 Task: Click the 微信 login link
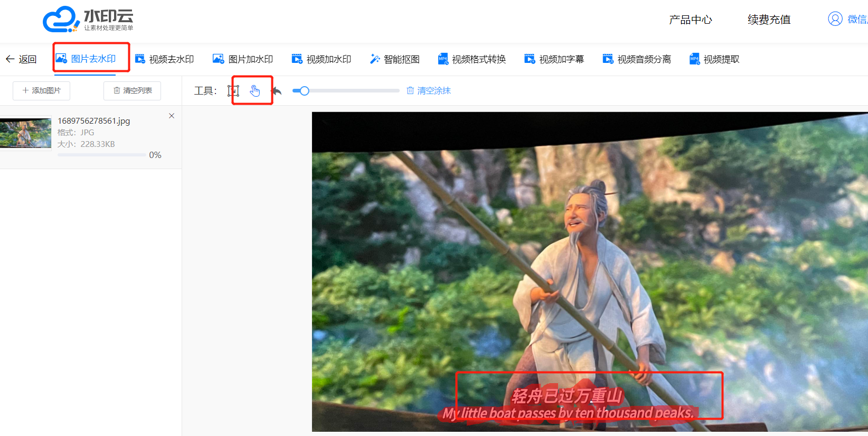click(857, 20)
